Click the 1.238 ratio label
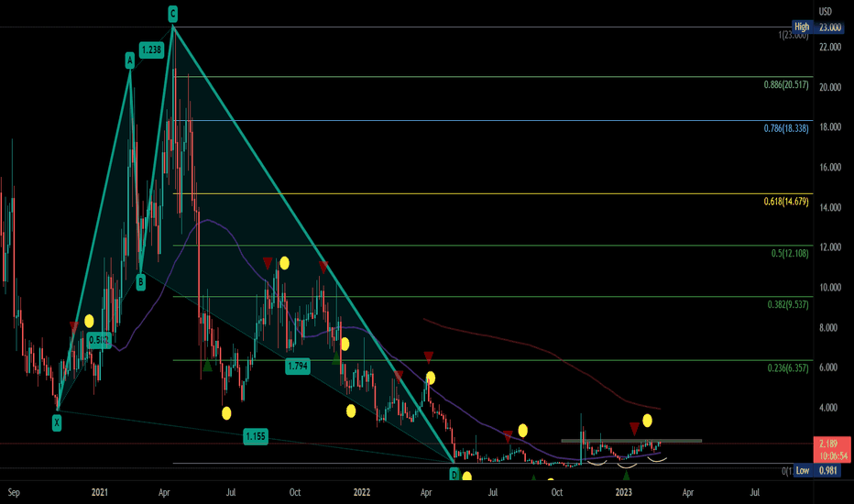 pyautogui.click(x=151, y=50)
